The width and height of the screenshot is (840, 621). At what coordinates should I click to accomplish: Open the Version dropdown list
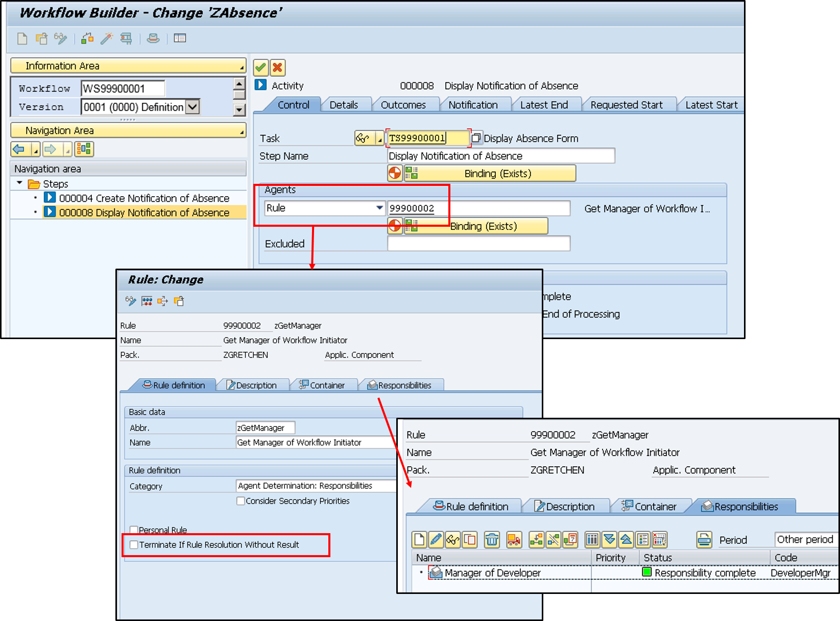(193, 107)
